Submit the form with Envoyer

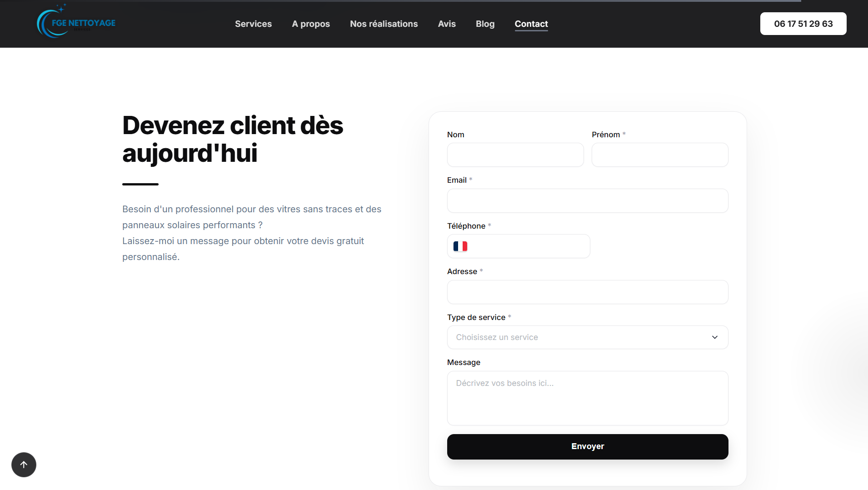pos(588,446)
